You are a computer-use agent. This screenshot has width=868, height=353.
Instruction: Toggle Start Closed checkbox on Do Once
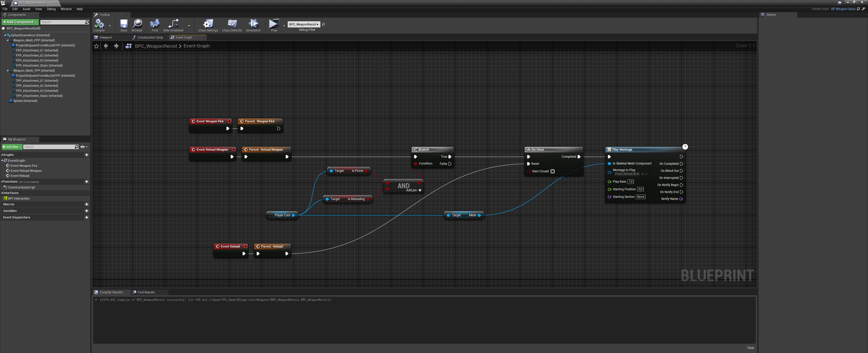point(553,171)
